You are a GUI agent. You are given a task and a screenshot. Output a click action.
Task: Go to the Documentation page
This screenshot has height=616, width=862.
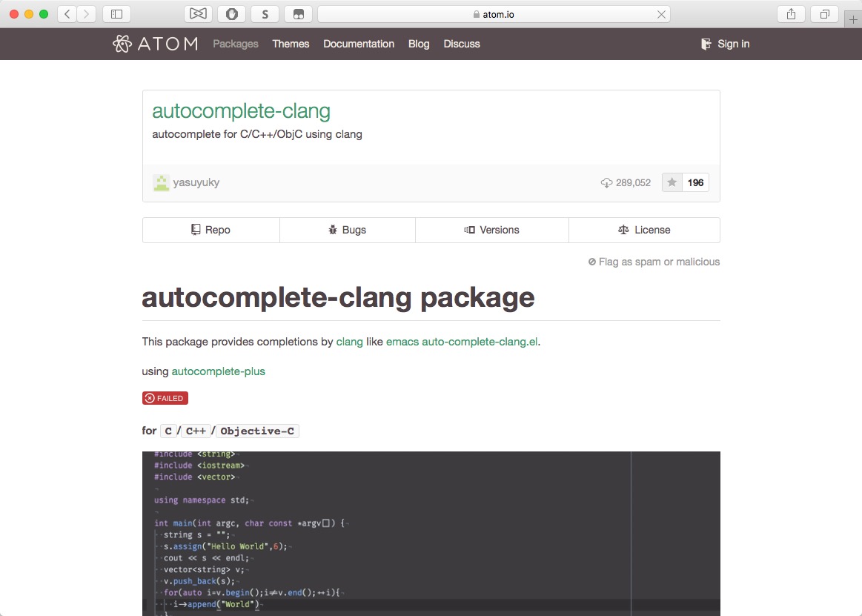(359, 44)
